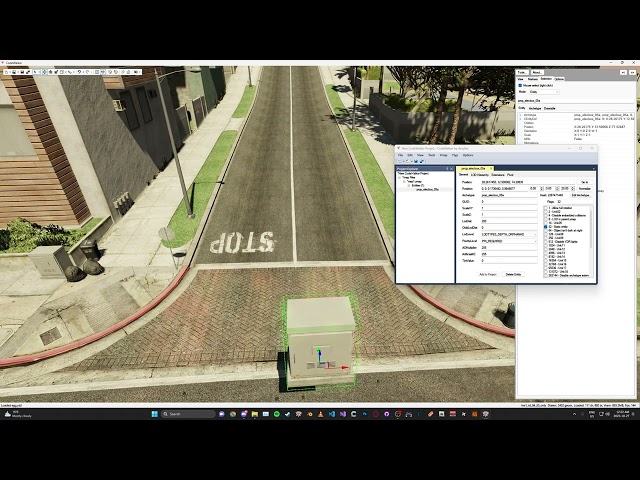Viewport: 640px width, 480px height.
Task: Open File Explorer from the taskbar
Action: [x=255, y=414]
